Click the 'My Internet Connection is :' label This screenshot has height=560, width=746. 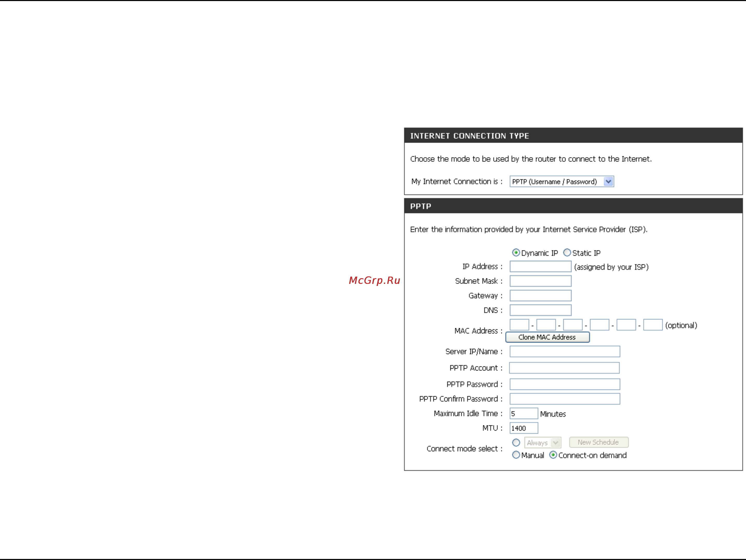tap(457, 181)
